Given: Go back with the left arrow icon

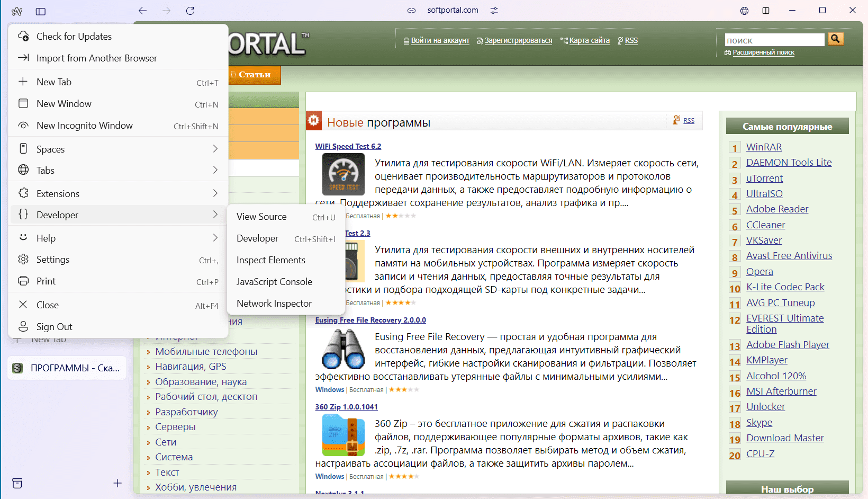Looking at the screenshot, I should pos(142,11).
